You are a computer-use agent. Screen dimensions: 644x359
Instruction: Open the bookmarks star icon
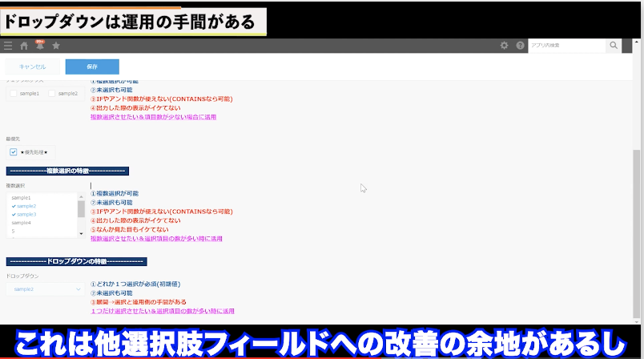click(56, 46)
